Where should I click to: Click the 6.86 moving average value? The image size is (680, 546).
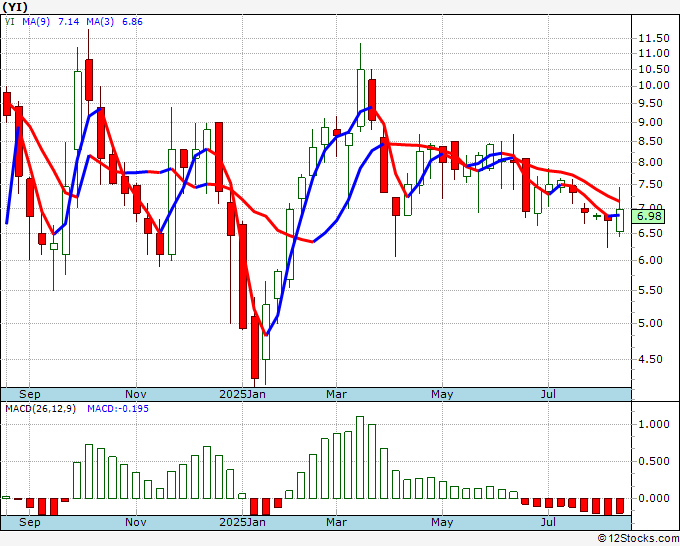tap(132, 22)
